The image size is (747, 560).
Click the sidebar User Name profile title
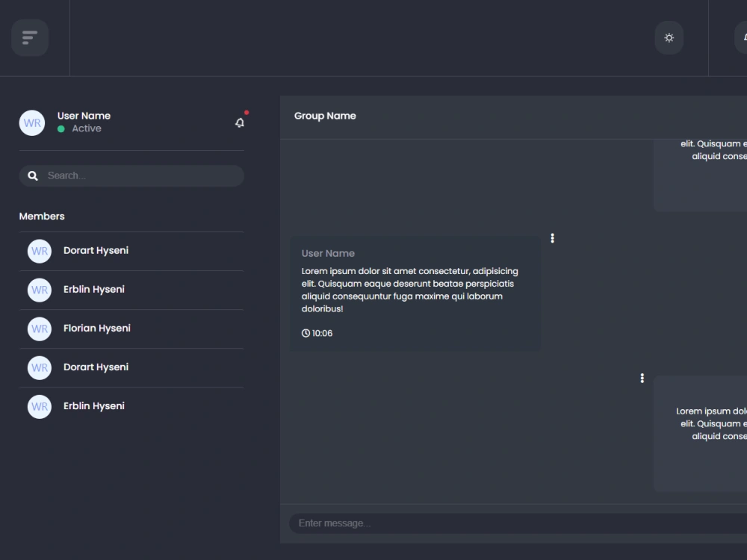[x=84, y=116]
